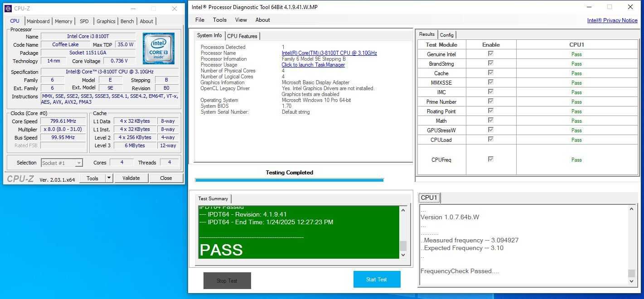Screen dimensions: 644x299
Task: Open the Tools menu in Intel Diagnostic Tool
Action: [220, 20]
